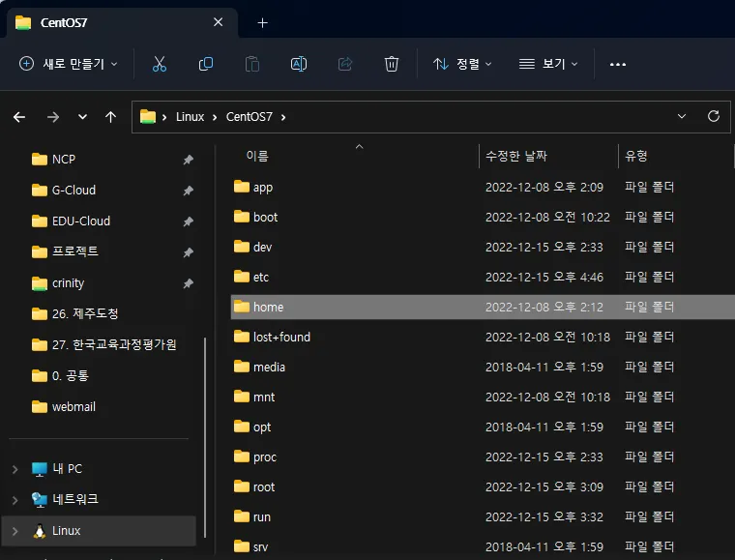The width and height of the screenshot is (735, 560).
Task: Open 프로젝트 folder in sidebar
Action: pyautogui.click(x=75, y=251)
